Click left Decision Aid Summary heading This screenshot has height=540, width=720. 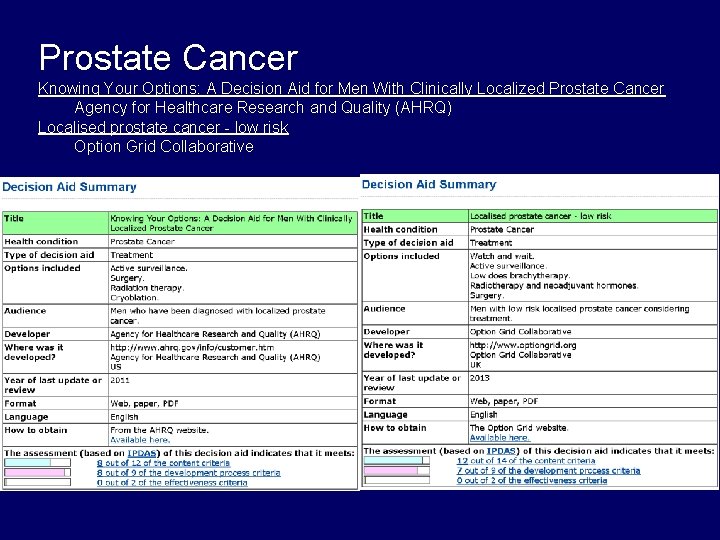(x=69, y=187)
